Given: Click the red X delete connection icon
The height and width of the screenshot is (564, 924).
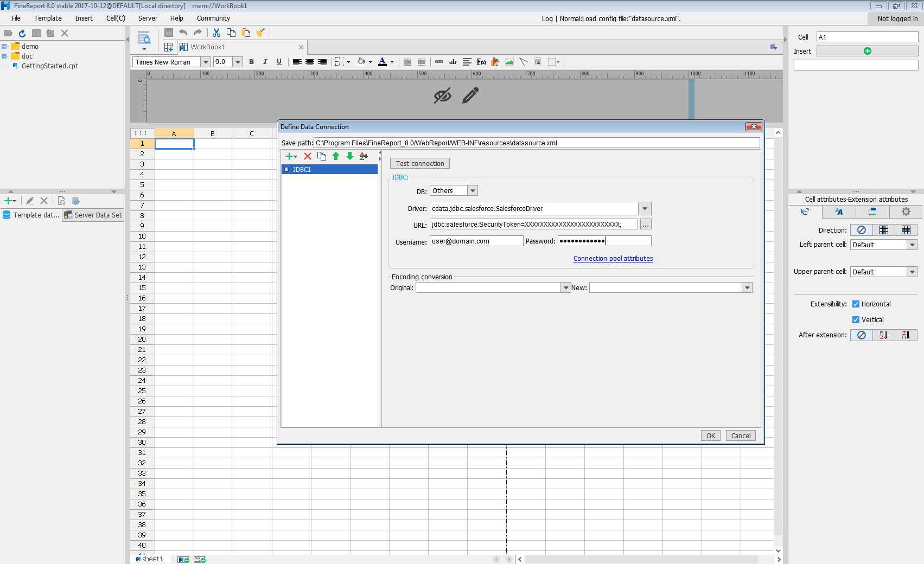Looking at the screenshot, I should click(308, 156).
